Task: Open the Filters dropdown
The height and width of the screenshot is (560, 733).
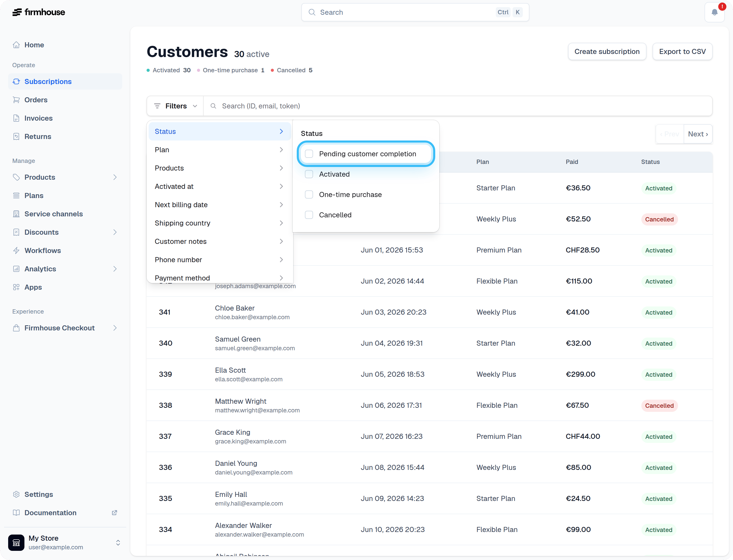Action: coord(175,106)
